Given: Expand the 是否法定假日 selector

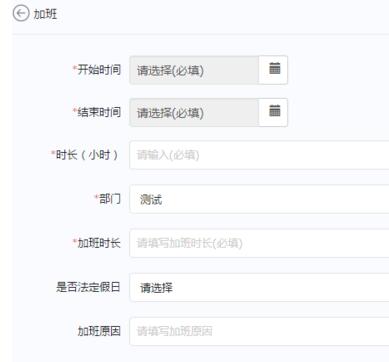Looking at the screenshot, I should click(259, 287).
